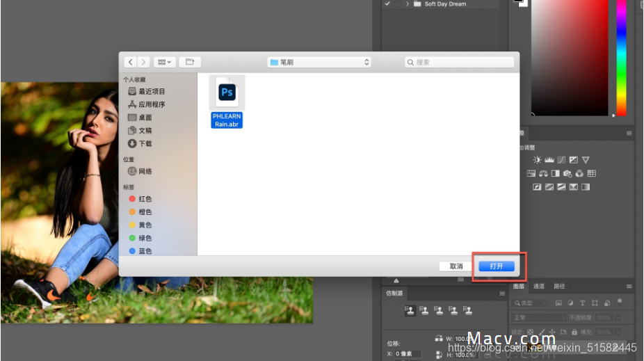Add a Threshold adjustment layer
644x361 pixels.
pos(561,187)
